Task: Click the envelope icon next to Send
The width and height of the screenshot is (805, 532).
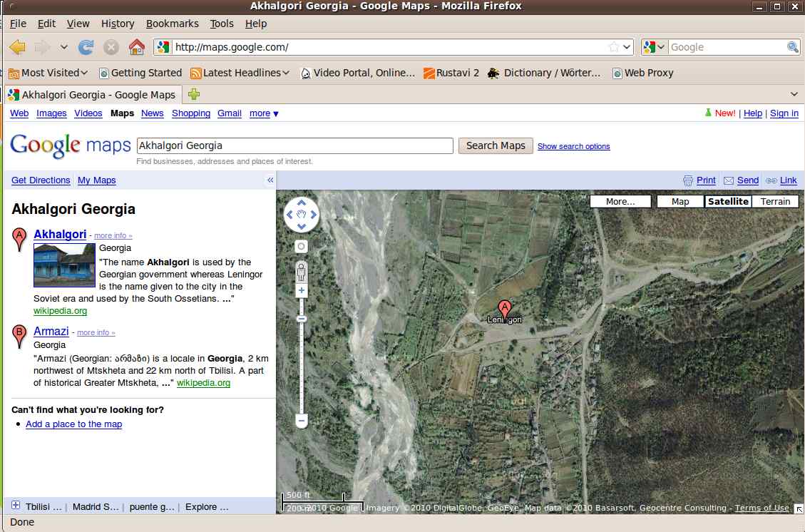Action: click(729, 180)
